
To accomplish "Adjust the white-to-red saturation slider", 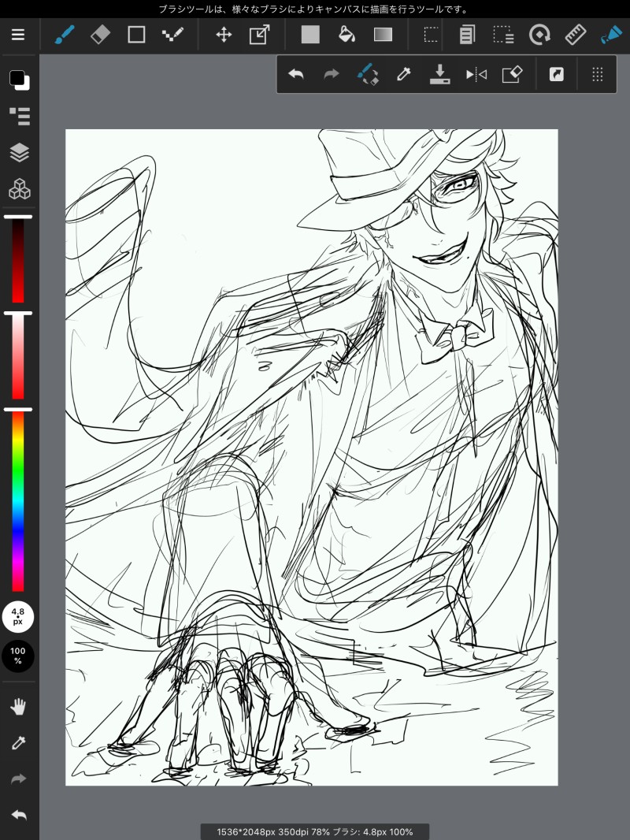I will 18,356.
